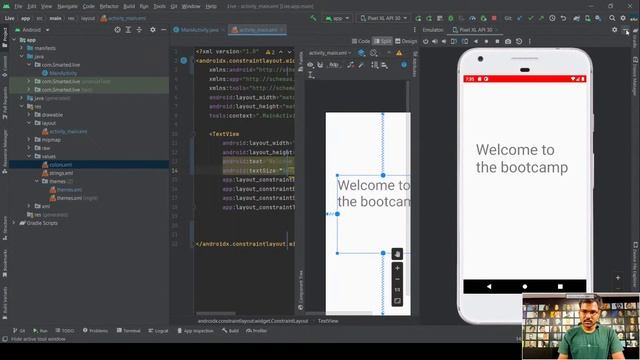Switch to MainActivity.java editor tab
Screen dimensions: 640x360
198,30
